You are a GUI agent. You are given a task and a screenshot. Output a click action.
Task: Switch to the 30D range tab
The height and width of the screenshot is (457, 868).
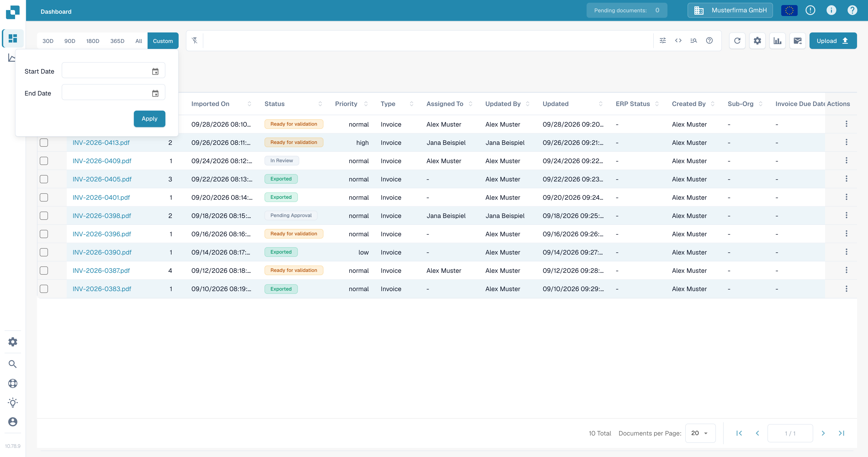point(48,41)
